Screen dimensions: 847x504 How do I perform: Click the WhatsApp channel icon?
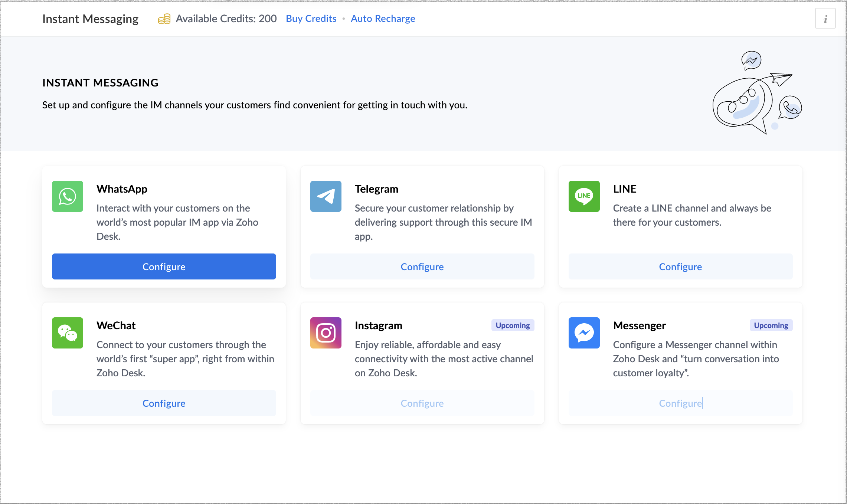pos(68,196)
